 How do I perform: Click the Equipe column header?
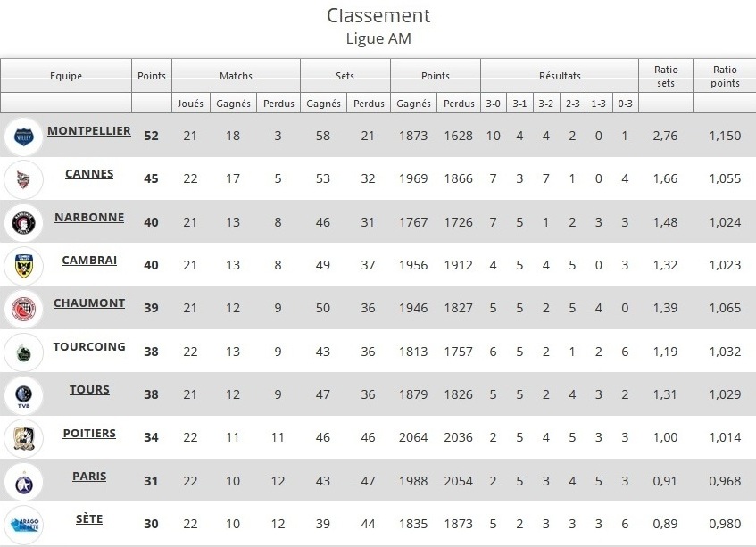click(x=66, y=76)
